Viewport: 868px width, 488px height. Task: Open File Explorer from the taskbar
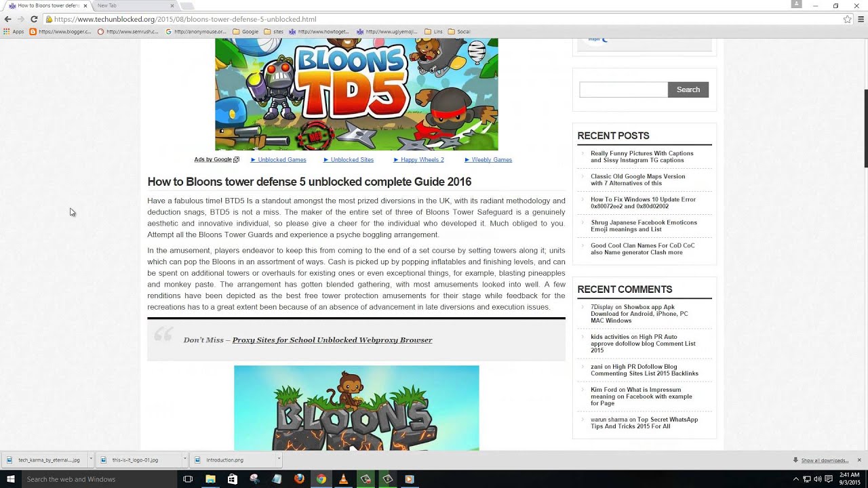210,479
